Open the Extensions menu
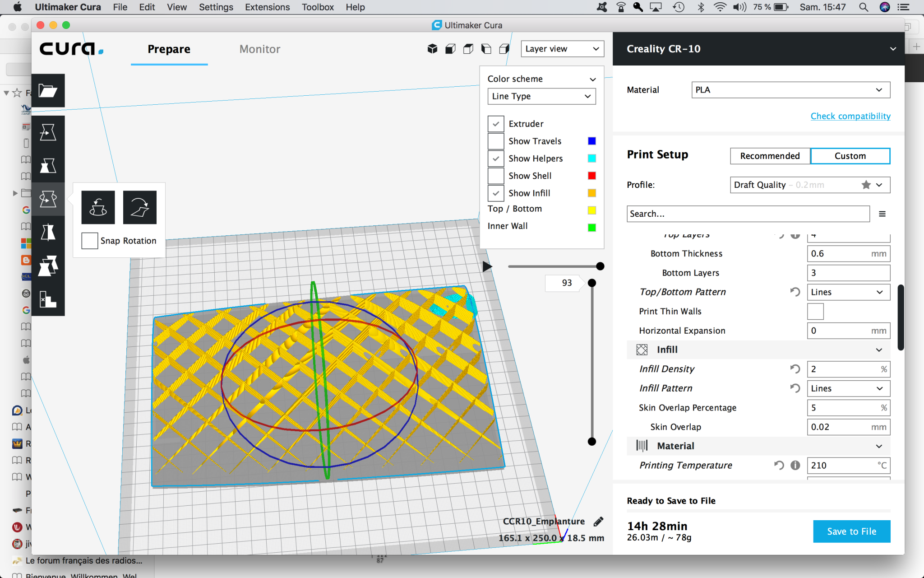 coord(267,7)
